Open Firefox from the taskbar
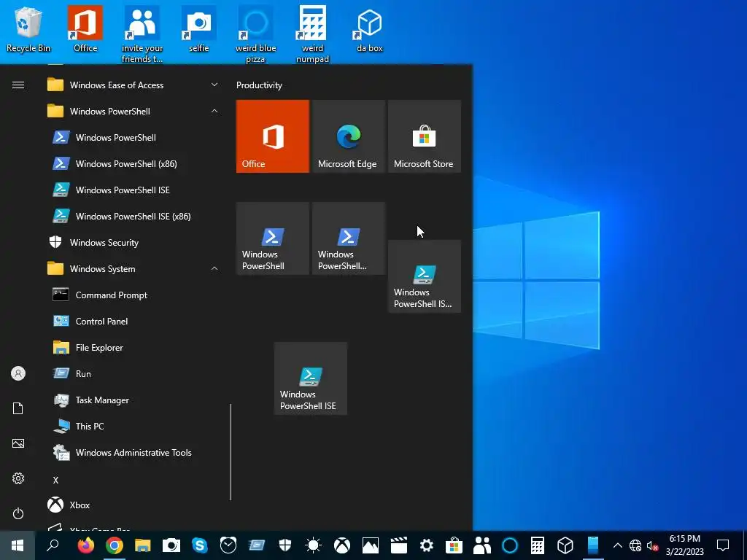This screenshot has height=560, width=747. (x=86, y=545)
